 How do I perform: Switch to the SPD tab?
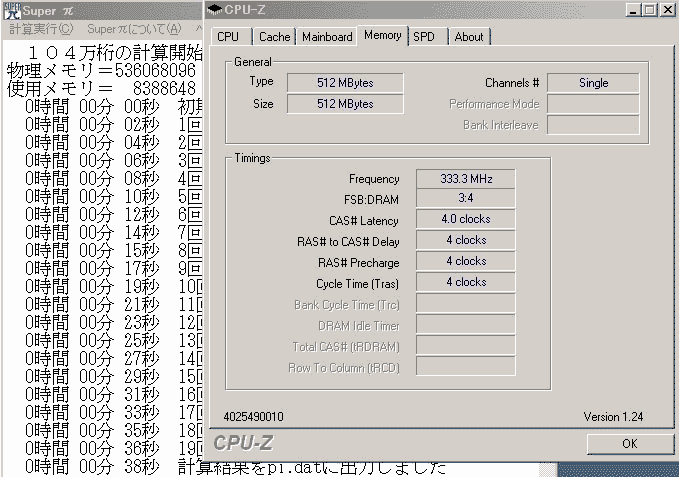click(427, 37)
